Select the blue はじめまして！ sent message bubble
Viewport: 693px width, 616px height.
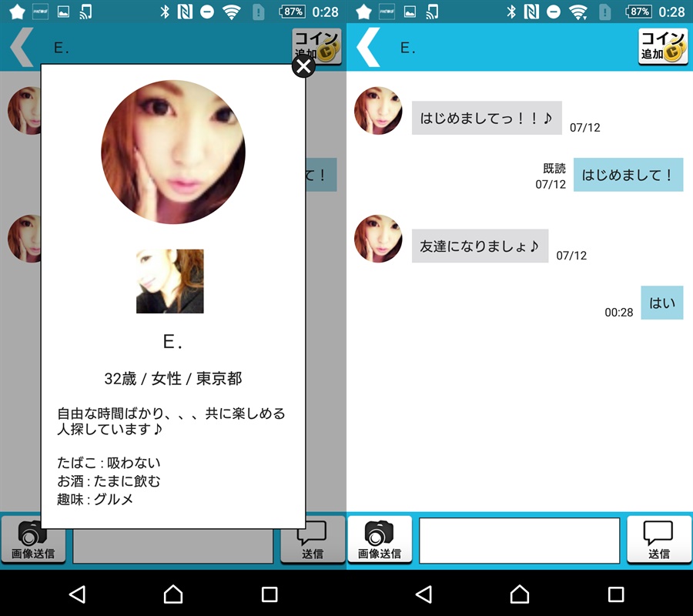628,175
